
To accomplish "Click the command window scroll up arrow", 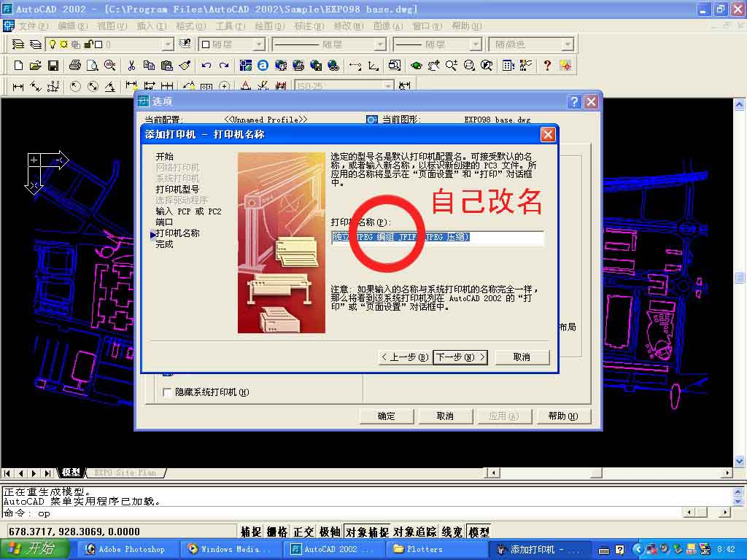I will (738, 492).
